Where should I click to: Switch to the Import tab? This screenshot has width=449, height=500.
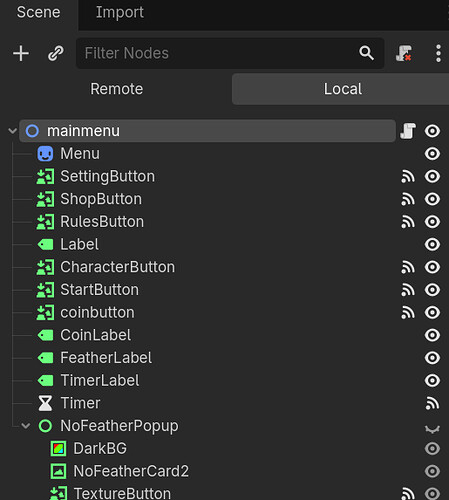(120, 12)
